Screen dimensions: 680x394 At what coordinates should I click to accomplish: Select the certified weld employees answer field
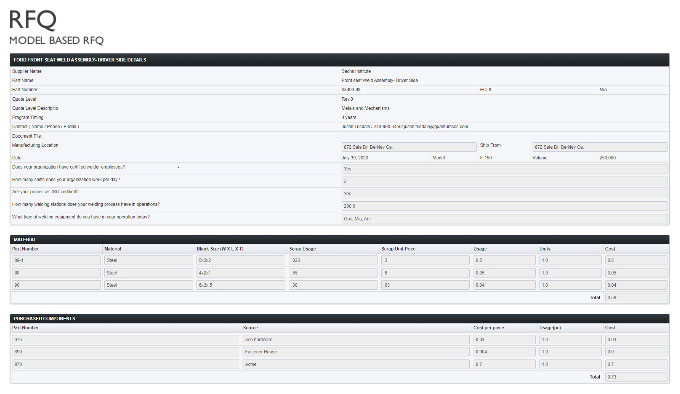pos(504,169)
